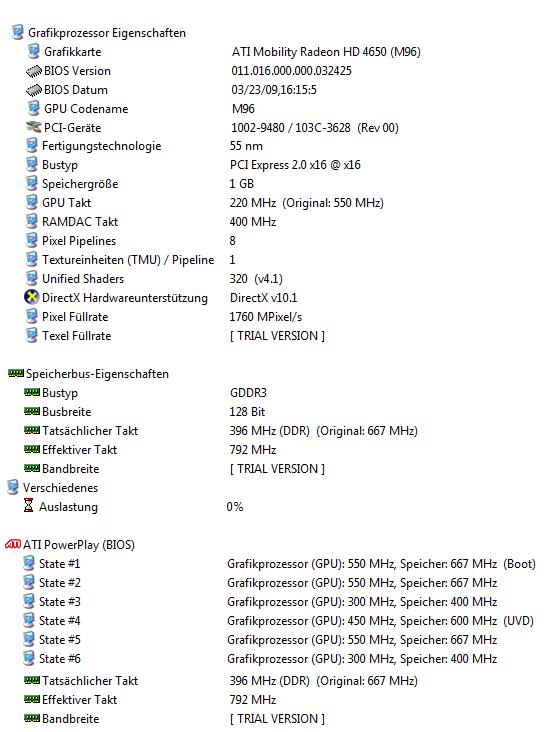Click the icon beside Unified Shaders
This screenshot has height=732, width=544.
(31, 278)
